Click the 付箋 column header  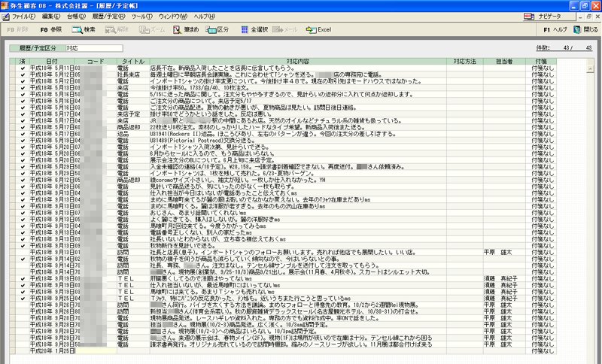[x=541, y=62]
